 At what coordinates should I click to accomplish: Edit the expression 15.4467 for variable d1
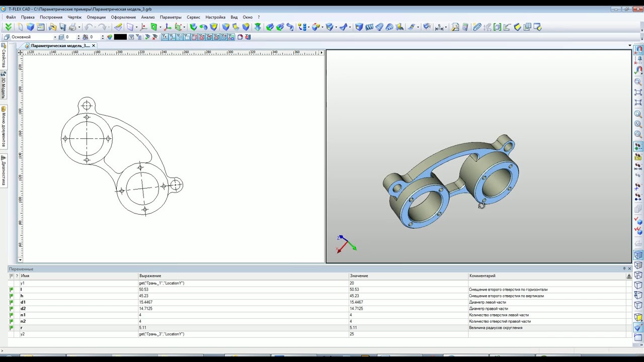244,302
